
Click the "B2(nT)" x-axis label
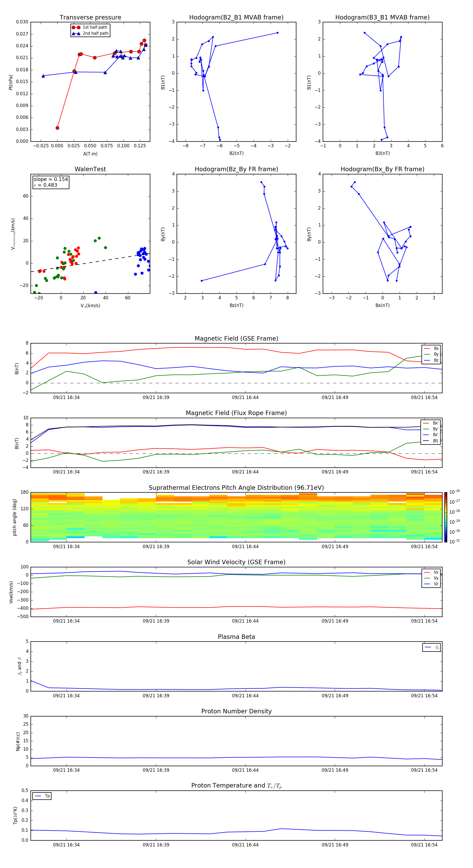236,153
